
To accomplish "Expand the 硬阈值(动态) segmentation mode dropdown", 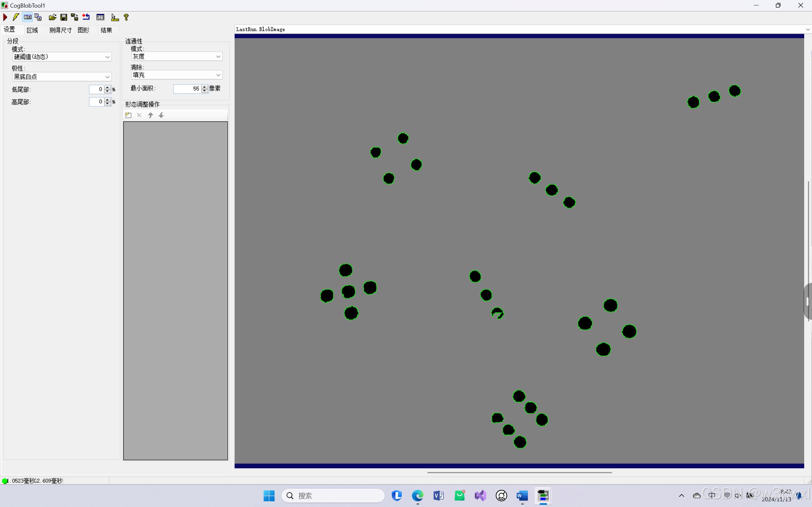I will [x=108, y=57].
